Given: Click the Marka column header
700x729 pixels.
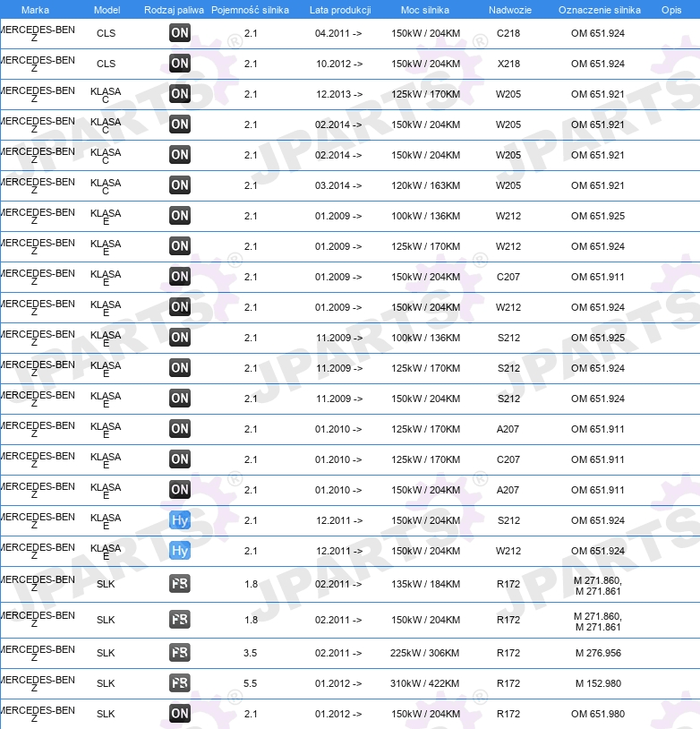Looking at the screenshot, I should click(x=35, y=10).
